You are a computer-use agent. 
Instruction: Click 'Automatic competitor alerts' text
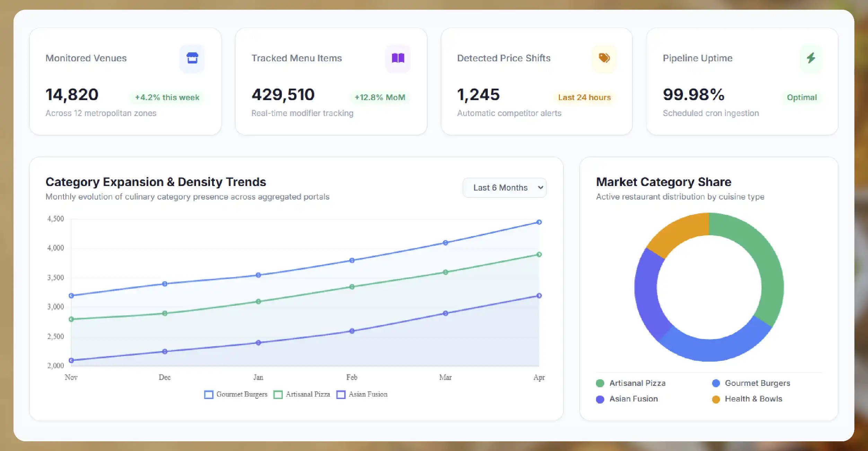pyautogui.click(x=509, y=113)
